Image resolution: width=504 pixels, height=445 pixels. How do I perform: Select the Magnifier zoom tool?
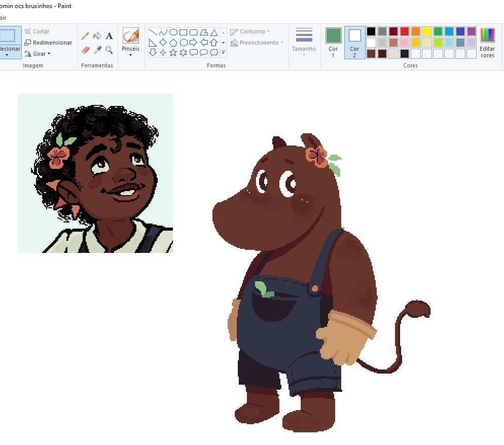point(109,50)
